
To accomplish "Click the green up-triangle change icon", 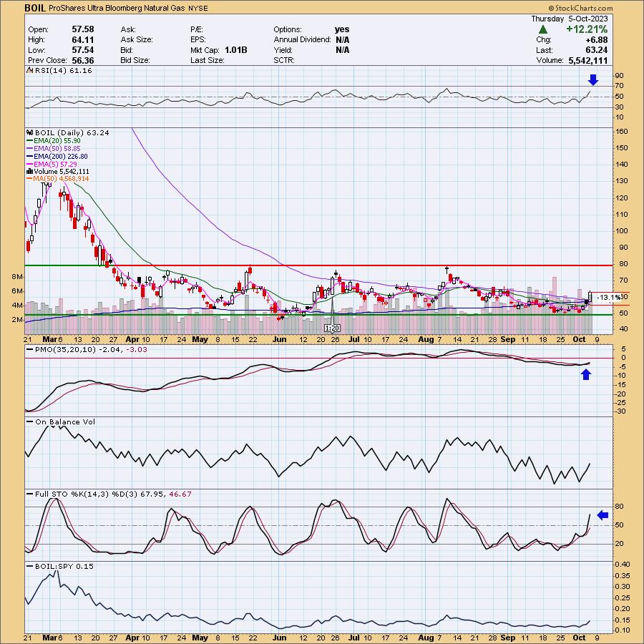I will tap(543, 29).
